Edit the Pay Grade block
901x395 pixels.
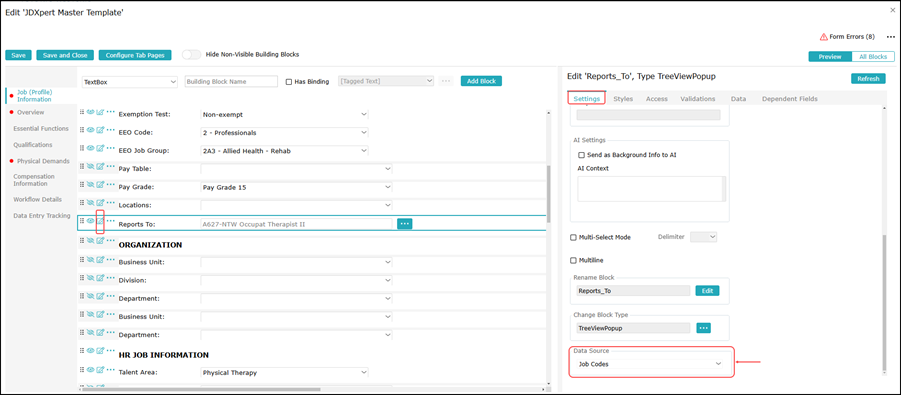100,186
